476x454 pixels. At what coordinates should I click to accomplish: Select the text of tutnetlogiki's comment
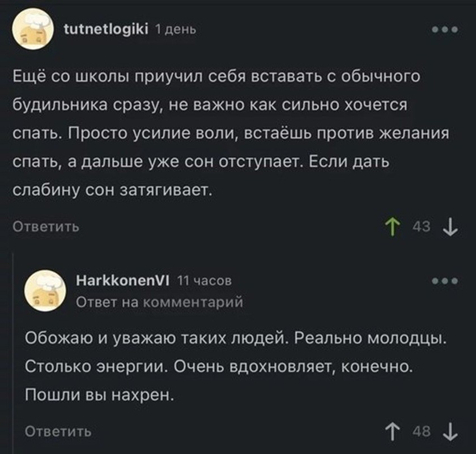231,133
